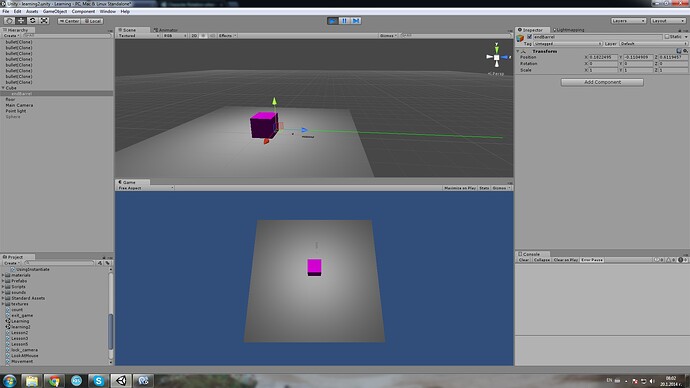The height and width of the screenshot is (388, 690).
Task: Select the Scale tool in toolbar
Action: (44, 21)
